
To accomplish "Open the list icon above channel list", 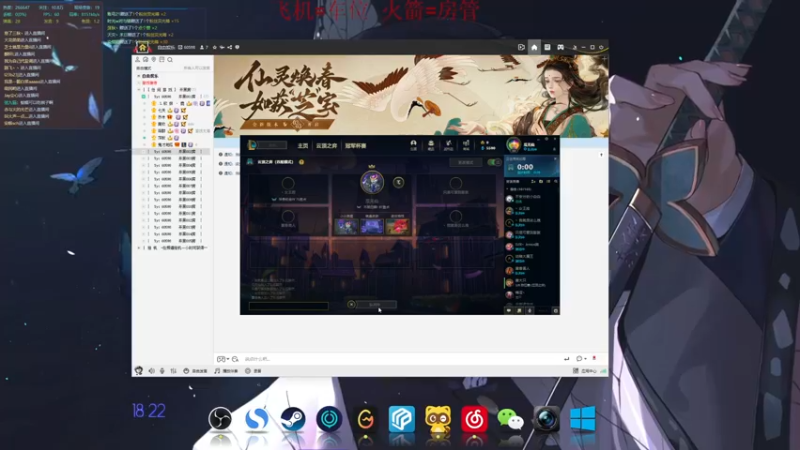I will click(162, 60).
